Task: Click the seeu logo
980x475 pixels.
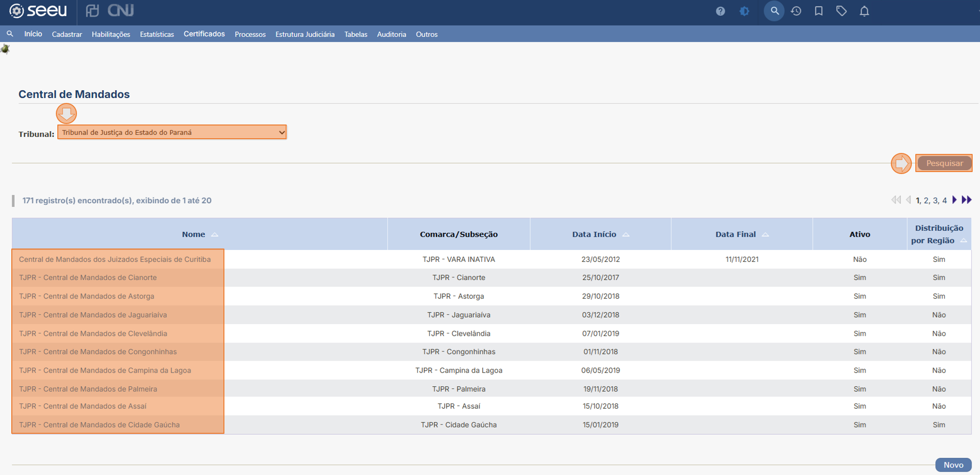Action: pyautogui.click(x=38, y=11)
